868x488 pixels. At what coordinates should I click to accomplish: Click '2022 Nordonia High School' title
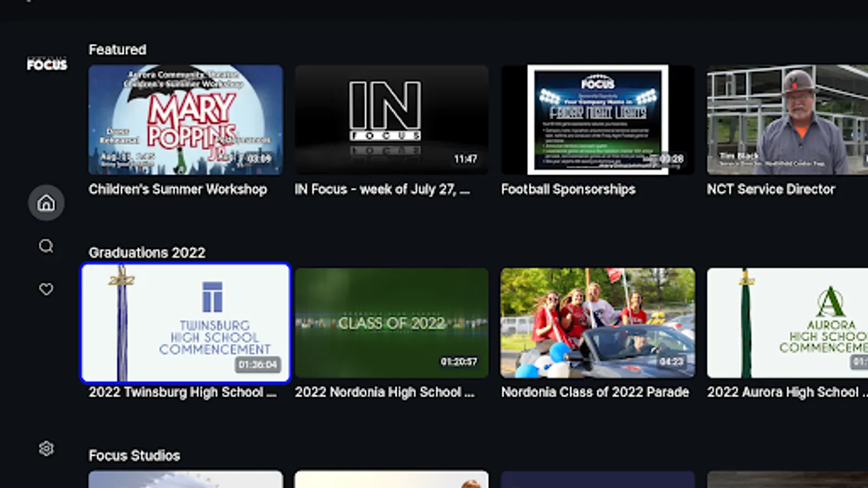click(x=385, y=392)
